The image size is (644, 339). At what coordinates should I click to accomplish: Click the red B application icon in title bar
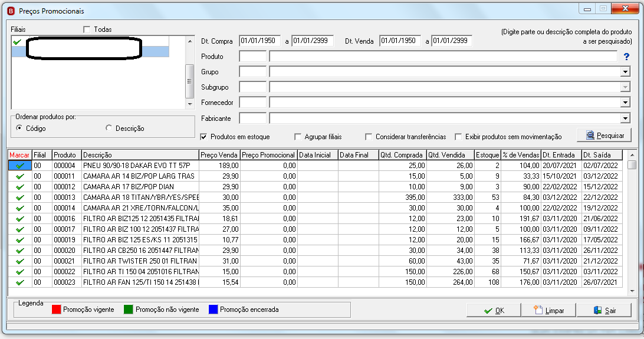click(11, 11)
